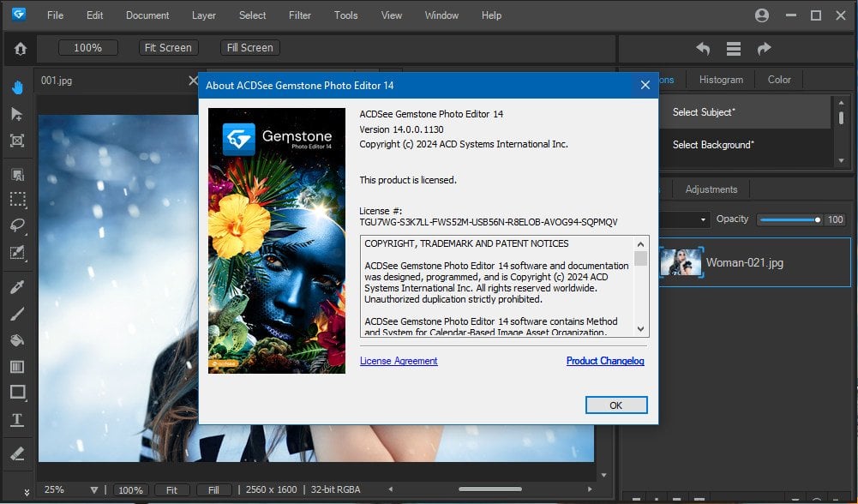This screenshot has width=858, height=504.
Task: Click the Fill button in status bar
Action: 213,490
